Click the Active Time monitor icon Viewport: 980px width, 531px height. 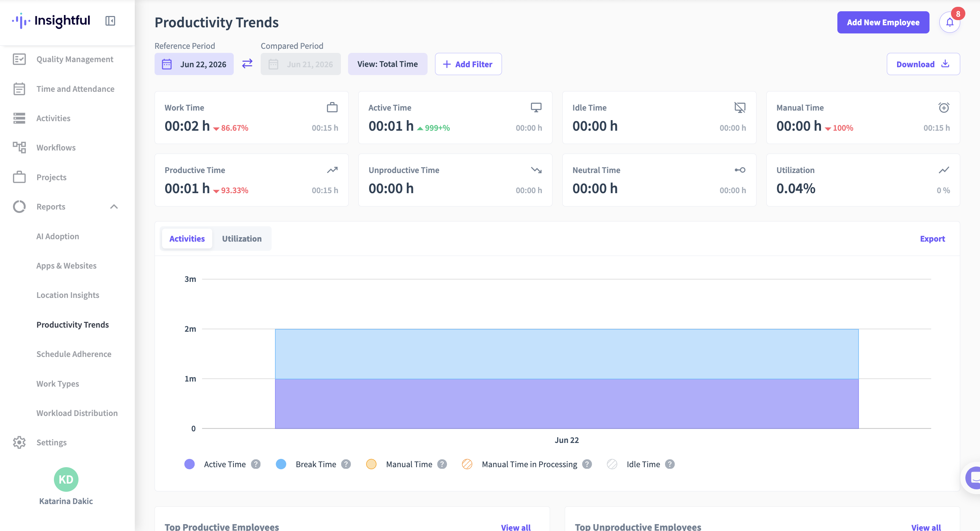536,107
